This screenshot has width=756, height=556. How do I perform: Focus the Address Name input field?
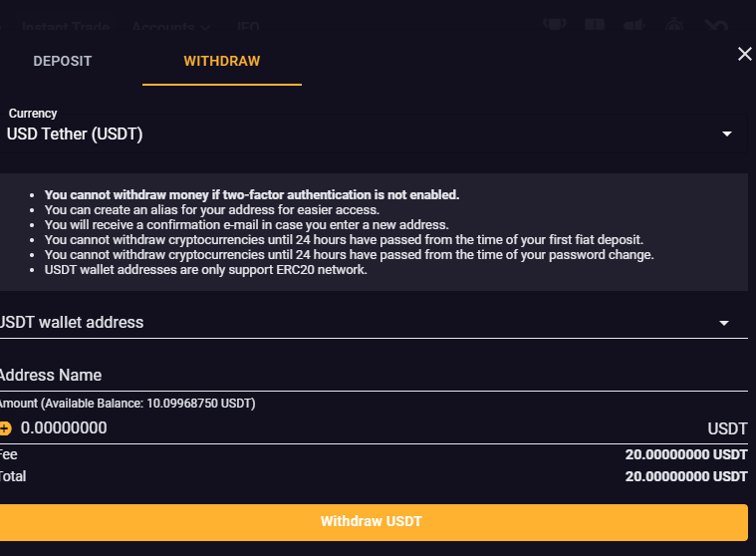tap(374, 376)
